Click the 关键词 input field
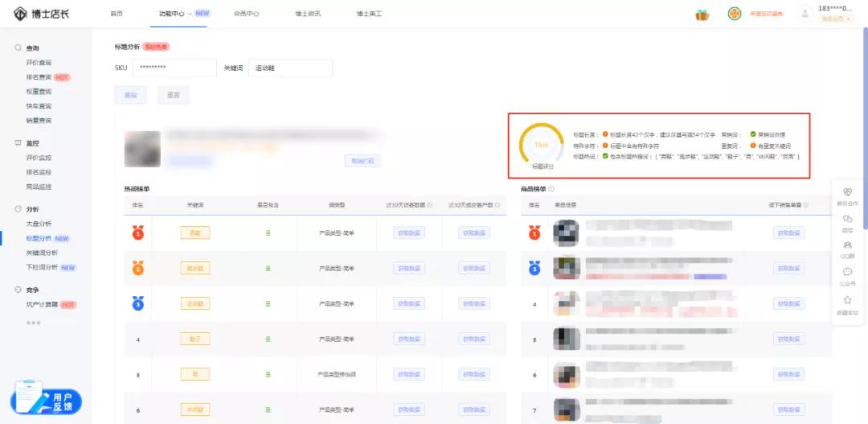Viewport: 868px width, 424px height. coord(291,68)
